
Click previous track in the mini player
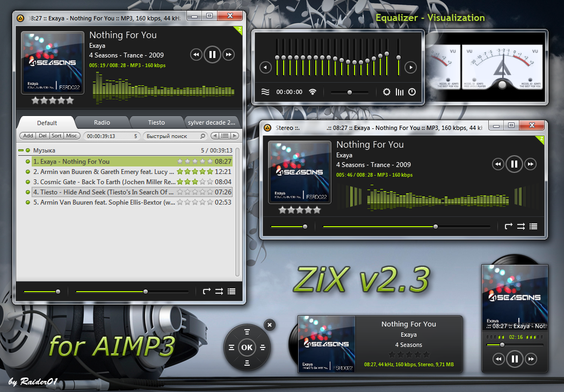tap(498, 359)
